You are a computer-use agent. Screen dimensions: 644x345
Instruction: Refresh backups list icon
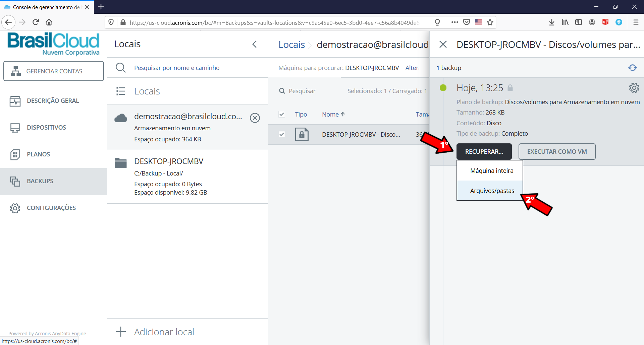click(x=633, y=68)
